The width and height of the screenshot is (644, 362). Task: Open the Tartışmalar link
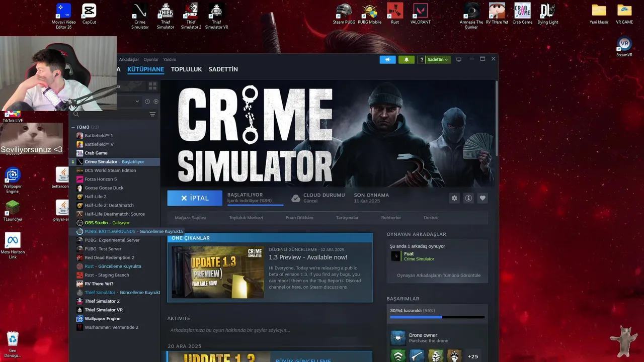pyautogui.click(x=347, y=218)
